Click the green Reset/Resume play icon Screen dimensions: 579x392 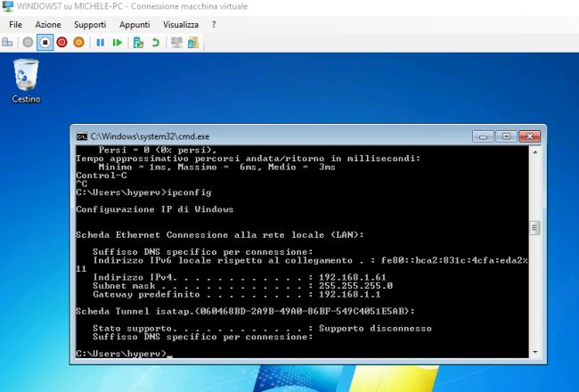(117, 42)
